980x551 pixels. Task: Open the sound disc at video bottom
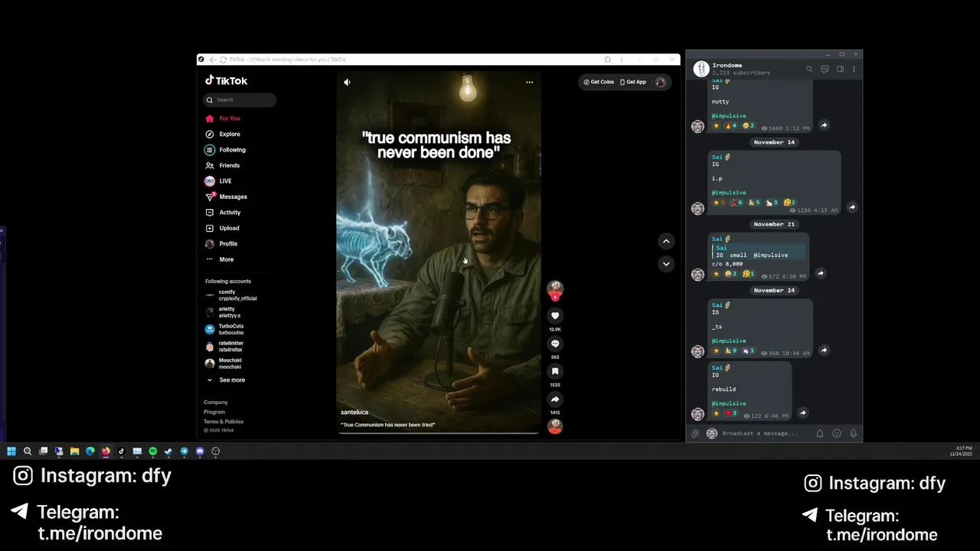[555, 426]
